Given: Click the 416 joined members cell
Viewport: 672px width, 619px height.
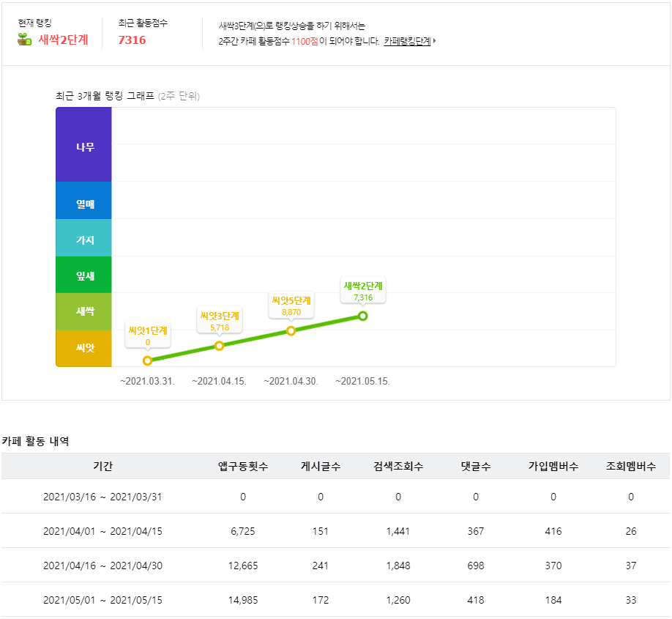Looking at the screenshot, I should pyautogui.click(x=553, y=532).
